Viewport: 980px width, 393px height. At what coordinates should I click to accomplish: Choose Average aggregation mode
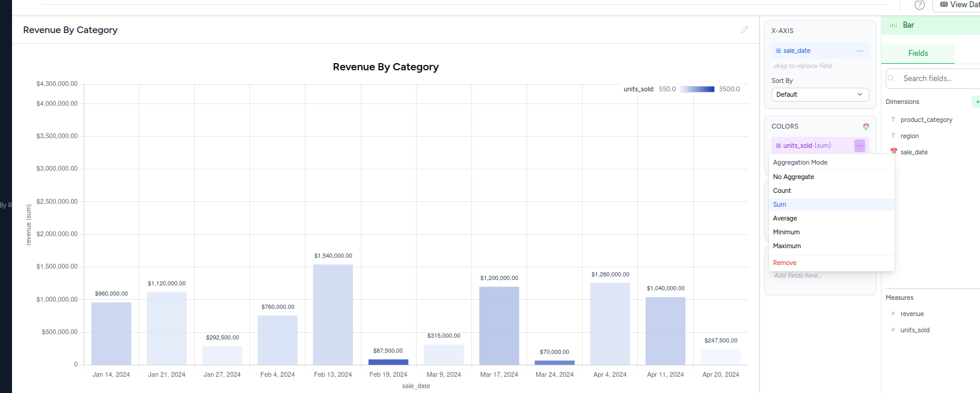pyautogui.click(x=785, y=218)
